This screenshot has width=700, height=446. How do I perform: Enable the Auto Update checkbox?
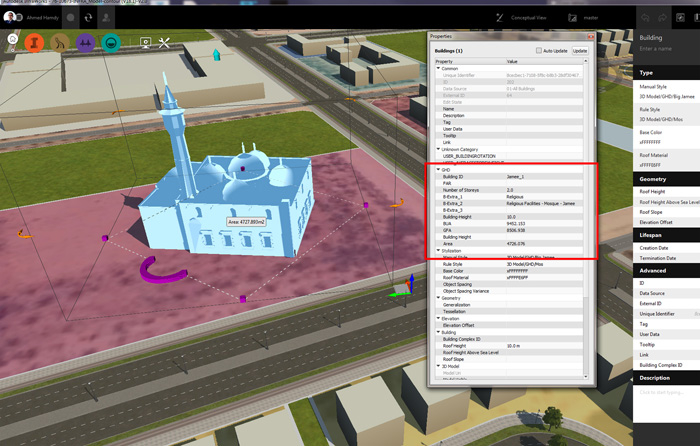coord(540,50)
